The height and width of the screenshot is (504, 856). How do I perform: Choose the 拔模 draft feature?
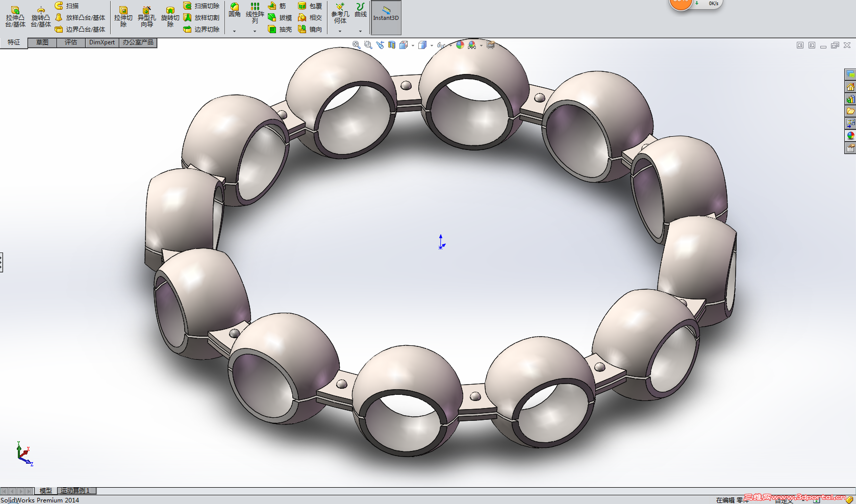(x=280, y=17)
